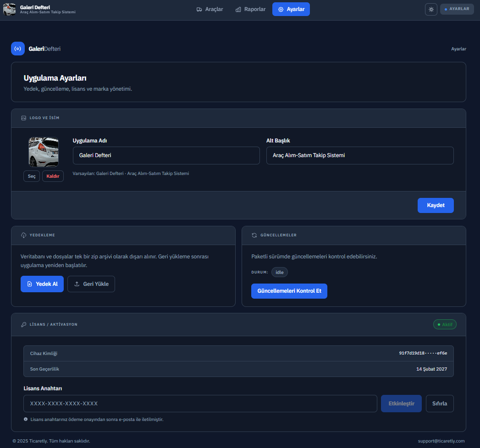Toggle the light/dark theme sun icon
This screenshot has height=448, width=480.
tap(431, 9)
